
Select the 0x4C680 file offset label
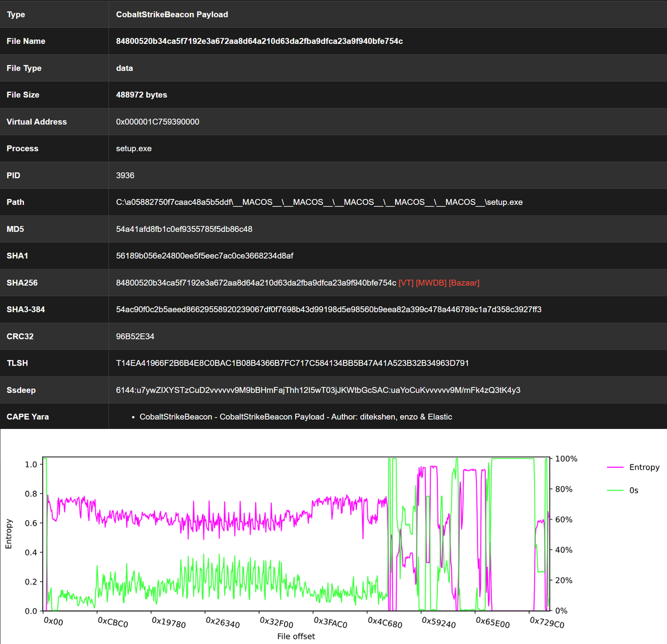coord(385,623)
